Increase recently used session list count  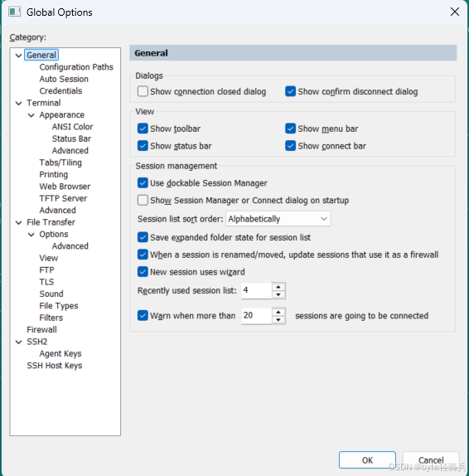click(x=278, y=287)
